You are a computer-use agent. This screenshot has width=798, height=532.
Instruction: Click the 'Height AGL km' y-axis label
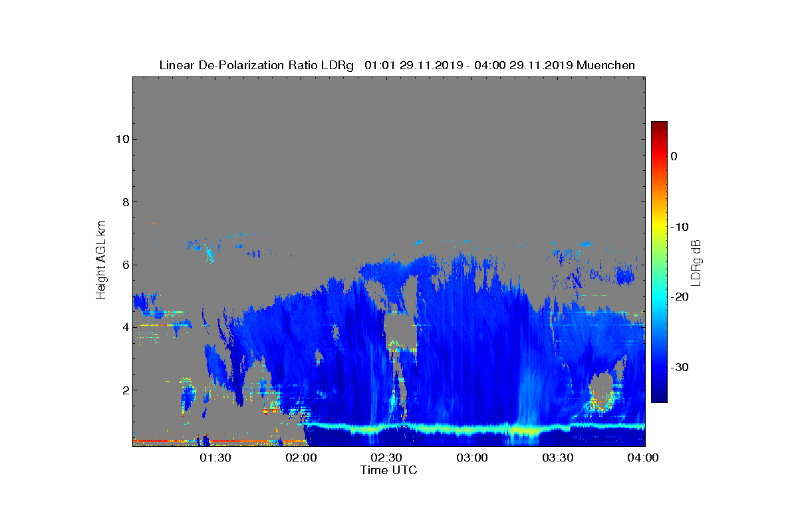point(101,261)
